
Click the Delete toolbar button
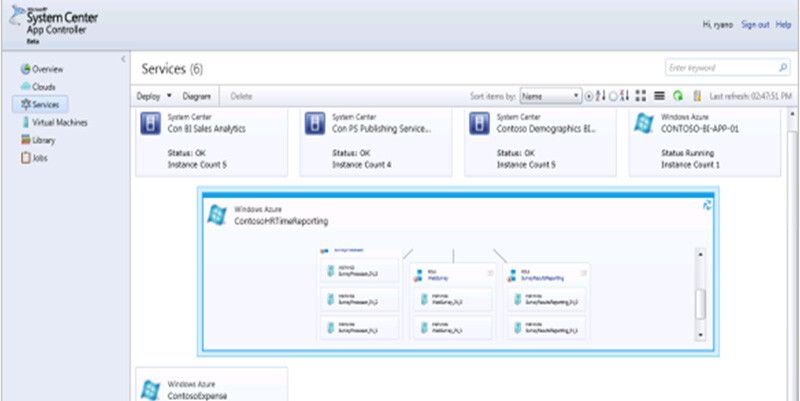pos(241,96)
